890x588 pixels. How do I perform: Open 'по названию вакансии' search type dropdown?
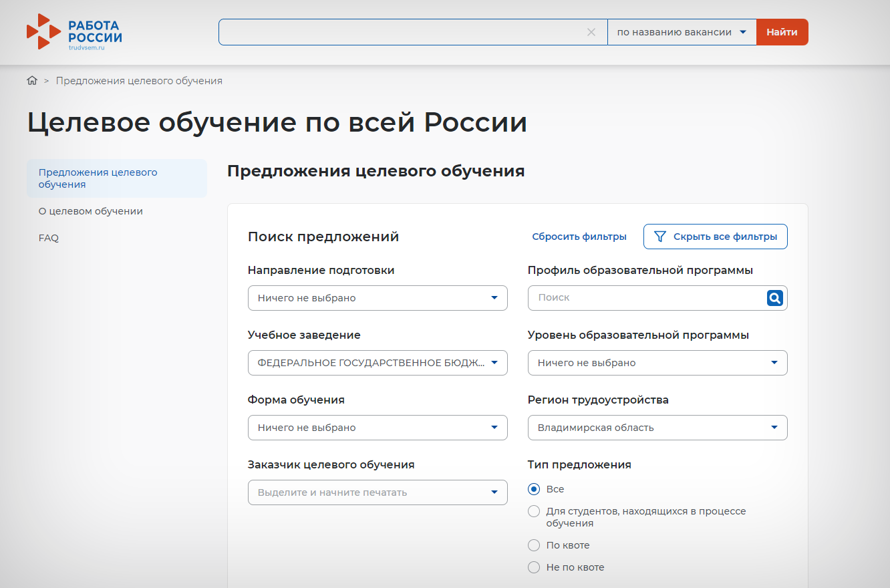pos(682,32)
